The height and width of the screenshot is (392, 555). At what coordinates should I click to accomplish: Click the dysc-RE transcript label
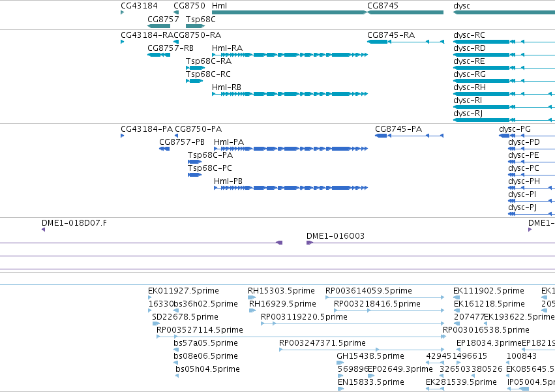(x=469, y=61)
